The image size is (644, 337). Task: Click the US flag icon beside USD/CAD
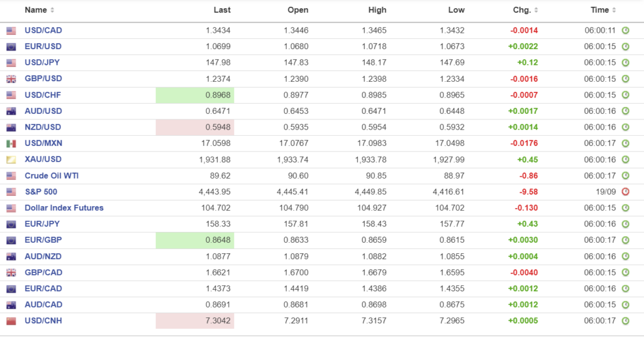[11, 31]
